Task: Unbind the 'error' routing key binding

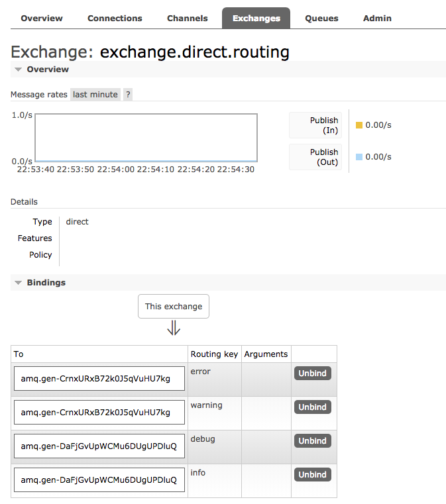Action: click(312, 374)
